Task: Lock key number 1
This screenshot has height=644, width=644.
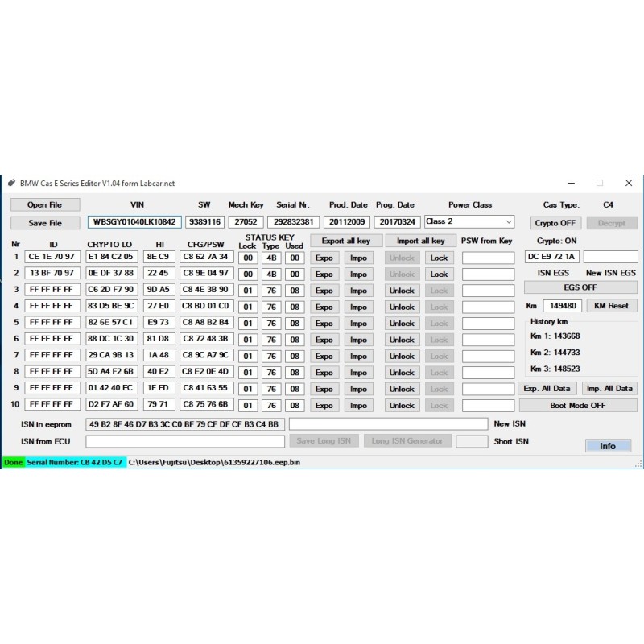Action: (439, 258)
